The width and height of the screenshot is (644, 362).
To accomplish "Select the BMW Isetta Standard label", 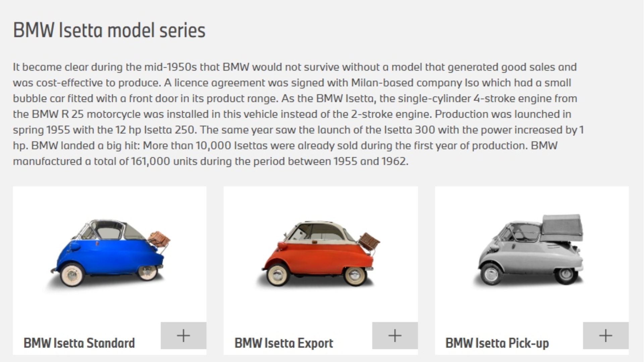I will [79, 343].
